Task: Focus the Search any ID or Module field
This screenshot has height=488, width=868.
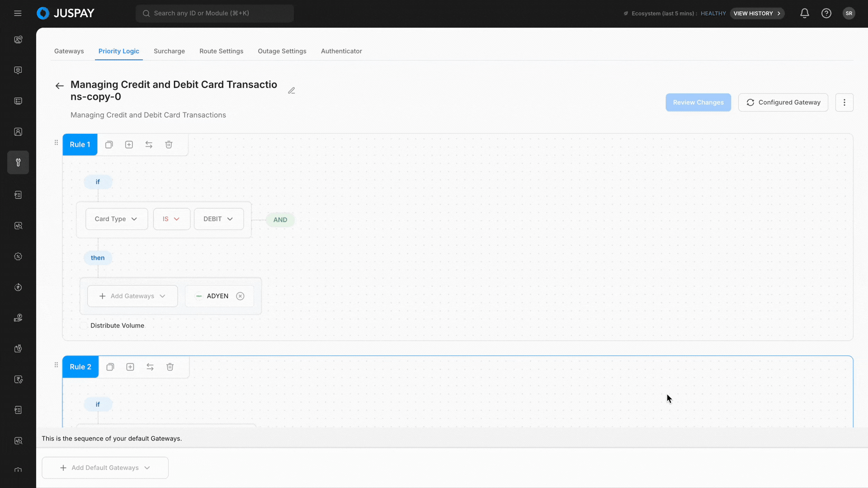Action: (x=215, y=14)
